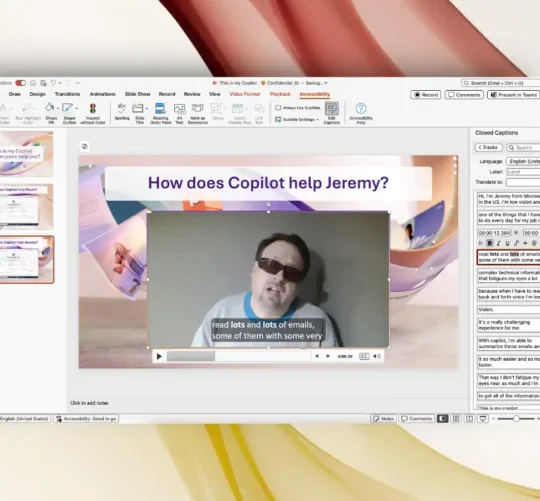Viewport: 540px width, 501px height.
Task: Click the Shape Outline icon
Action: (x=68, y=108)
